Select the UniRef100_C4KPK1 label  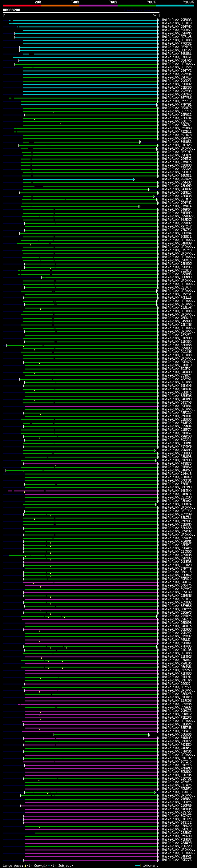click(177, 857)
